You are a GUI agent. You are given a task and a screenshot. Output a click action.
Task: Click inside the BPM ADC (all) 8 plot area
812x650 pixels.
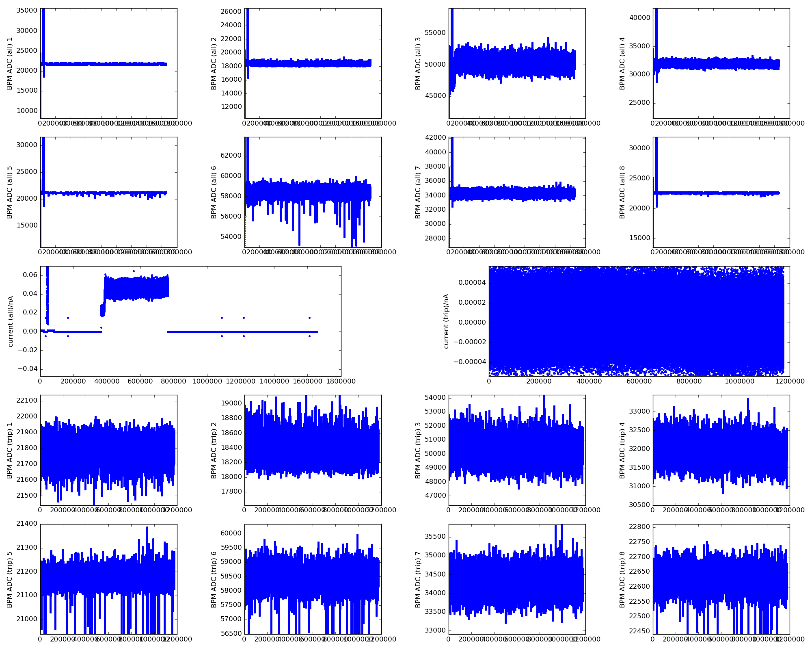[721, 192]
